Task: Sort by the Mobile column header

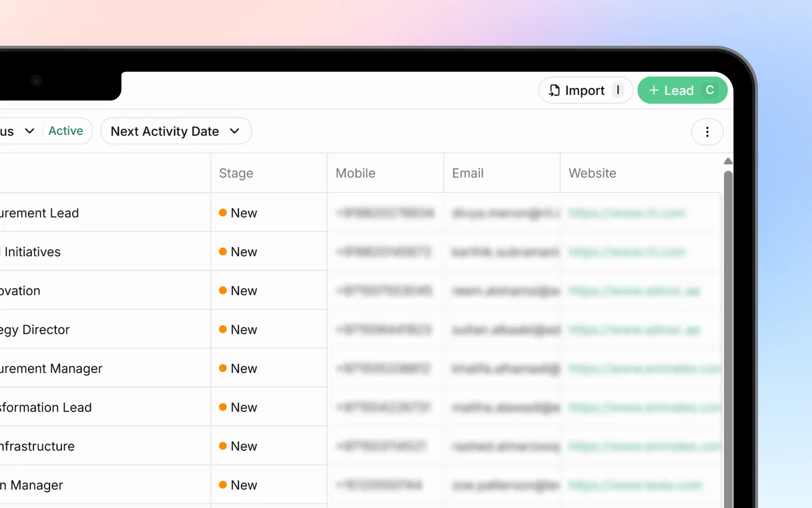Action: click(x=355, y=173)
